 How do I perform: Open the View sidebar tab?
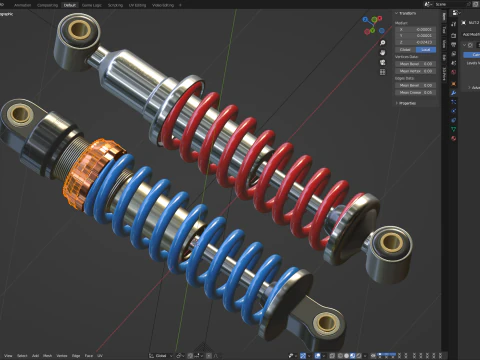[x=444, y=44]
